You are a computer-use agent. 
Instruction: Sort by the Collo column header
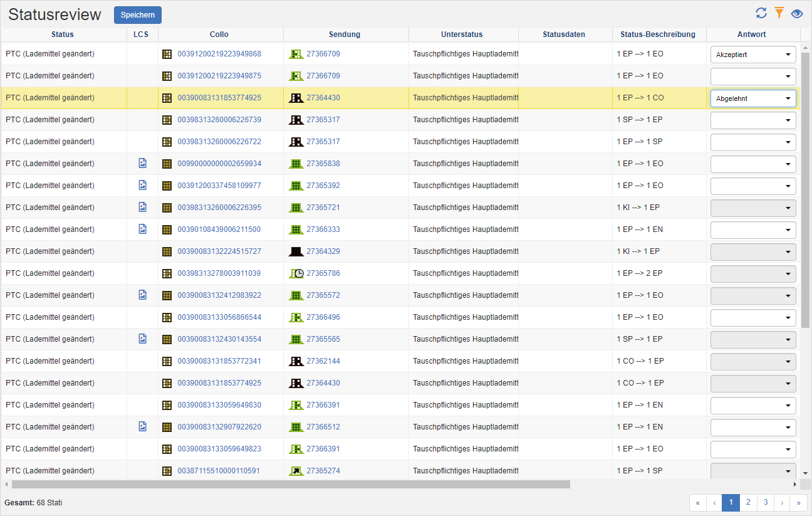tap(219, 34)
